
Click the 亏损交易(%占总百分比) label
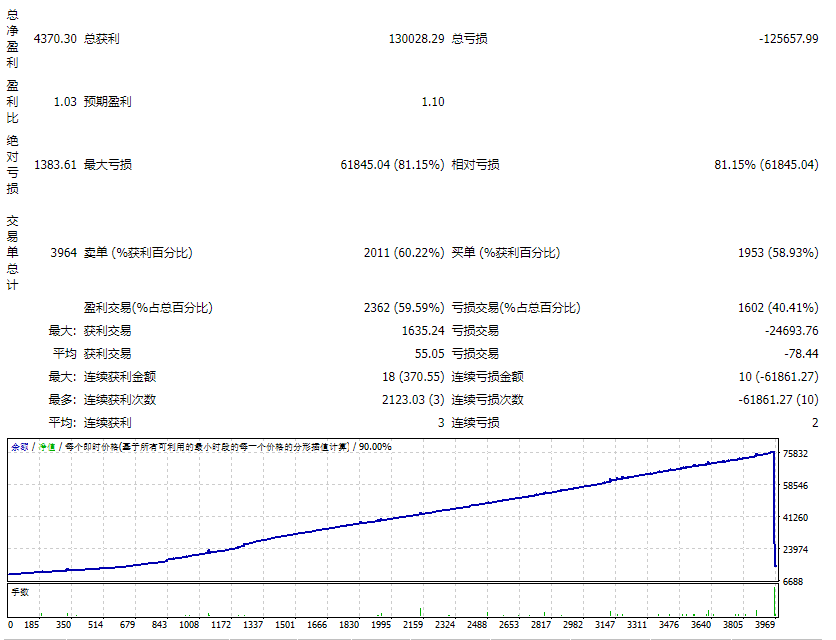point(516,308)
